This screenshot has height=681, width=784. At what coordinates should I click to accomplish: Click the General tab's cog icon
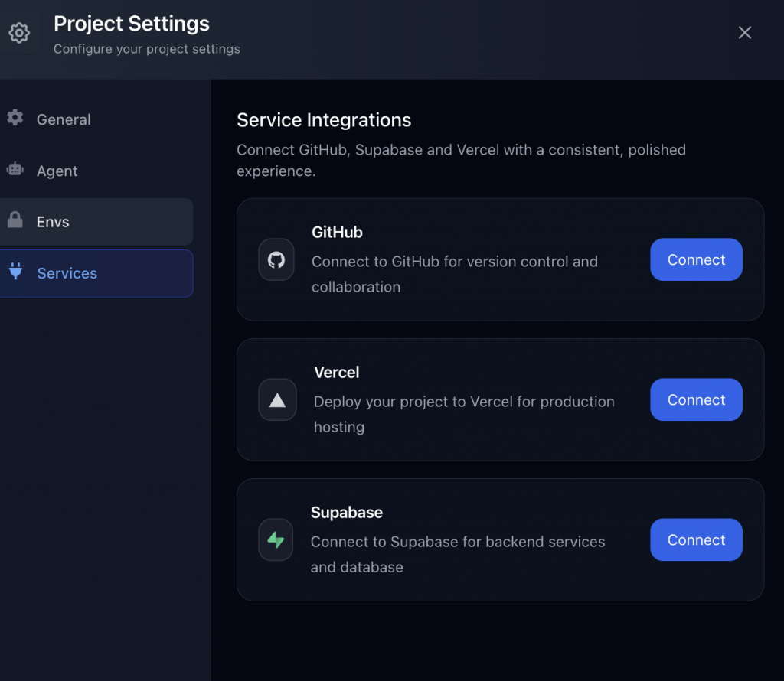[15, 118]
